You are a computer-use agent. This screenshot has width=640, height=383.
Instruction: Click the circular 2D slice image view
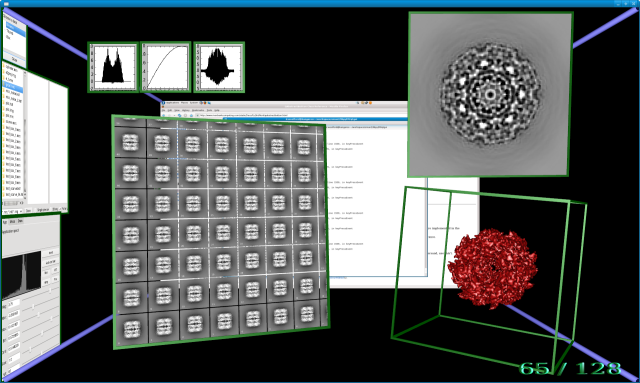coord(490,95)
